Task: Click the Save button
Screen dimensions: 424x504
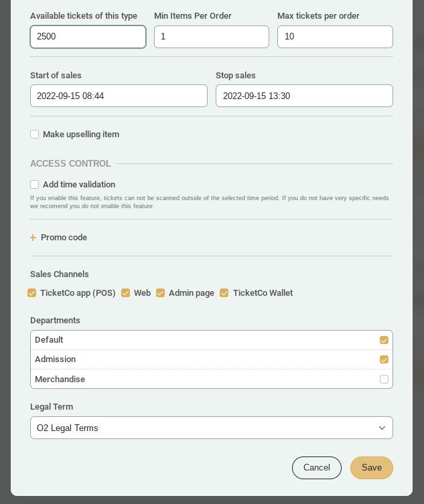Action: tap(371, 468)
